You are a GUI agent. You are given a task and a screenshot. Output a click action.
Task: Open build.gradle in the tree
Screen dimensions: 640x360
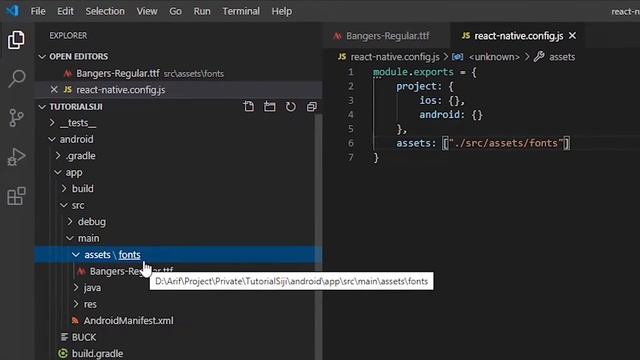(x=97, y=353)
